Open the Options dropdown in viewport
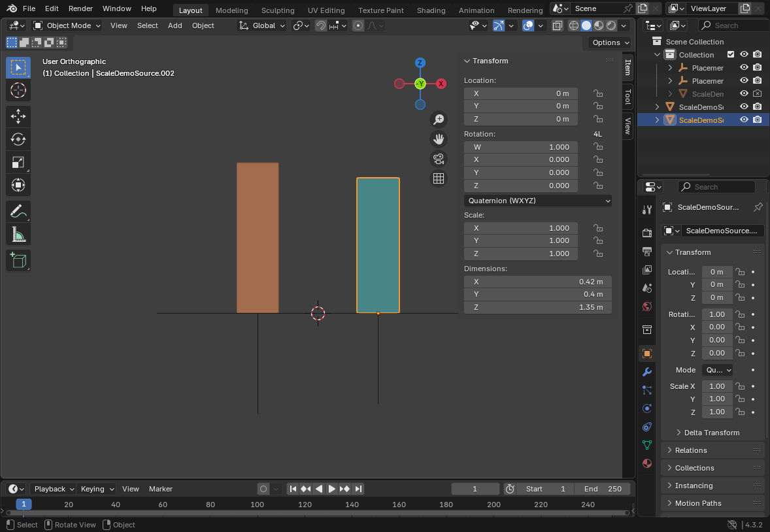This screenshot has height=532, width=770. (611, 42)
